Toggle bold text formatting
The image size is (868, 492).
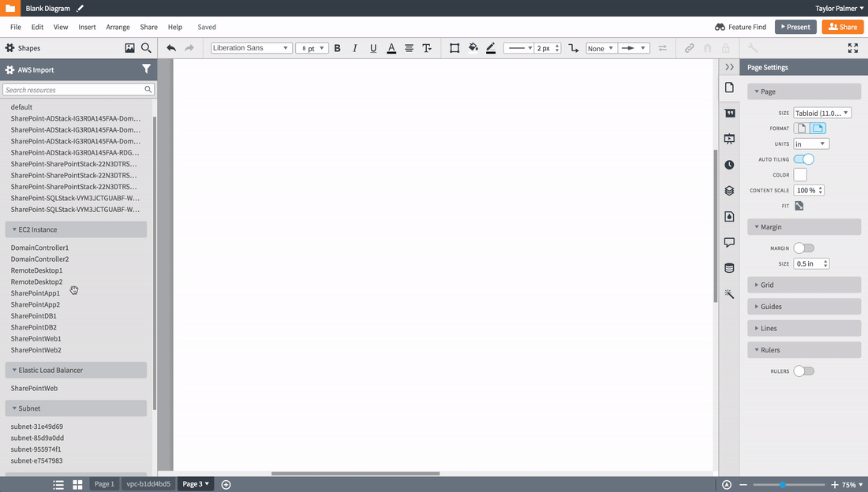[337, 48]
